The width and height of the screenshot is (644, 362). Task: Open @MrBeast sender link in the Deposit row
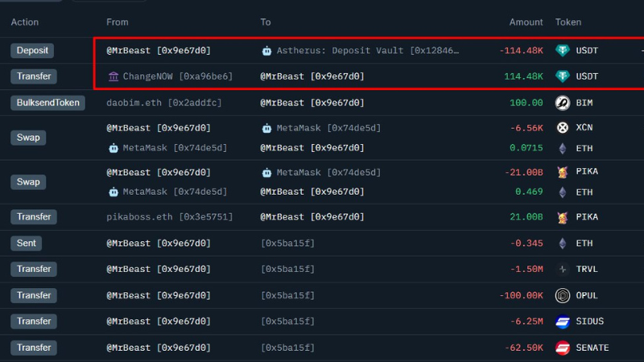click(159, 51)
